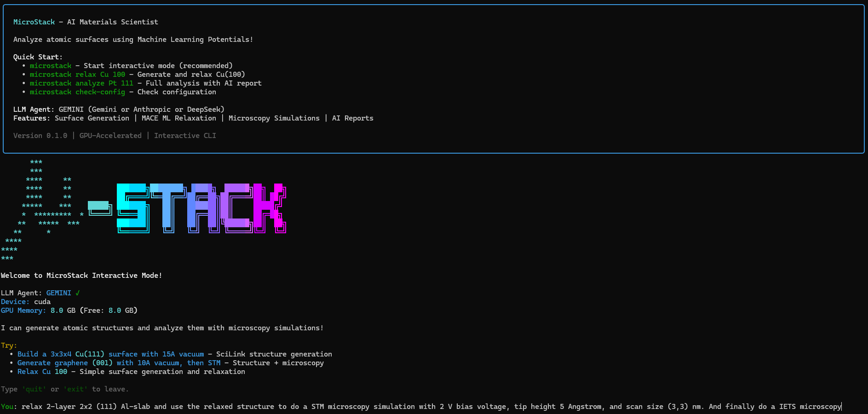Click 'Welcome to MicroStack Interactive Mode!' line
The width and height of the screenshot is (868, 414).
point(81,276)
